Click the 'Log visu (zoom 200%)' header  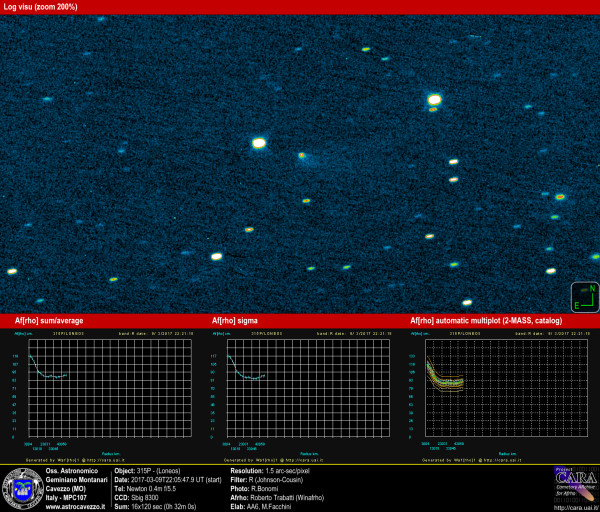click(x=40, y=7)
